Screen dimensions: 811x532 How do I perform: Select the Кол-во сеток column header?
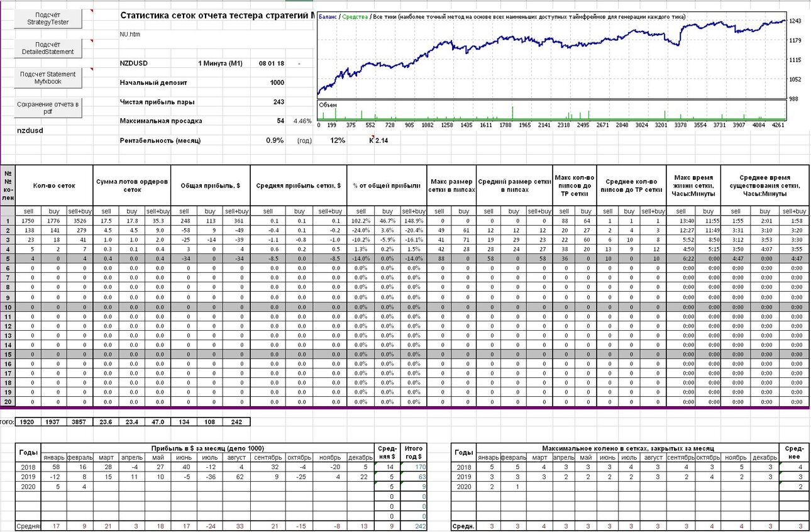(54, 186)
